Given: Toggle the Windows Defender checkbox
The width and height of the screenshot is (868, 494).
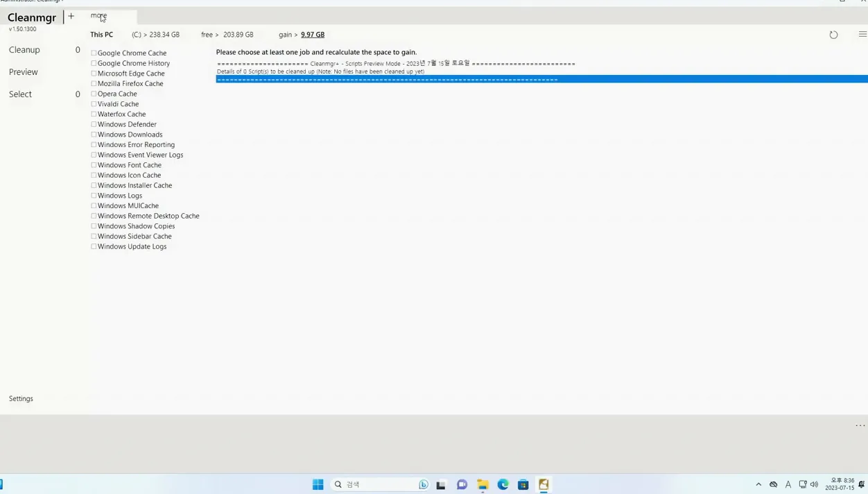Looking at the screenshot, I should click(94, 124).
